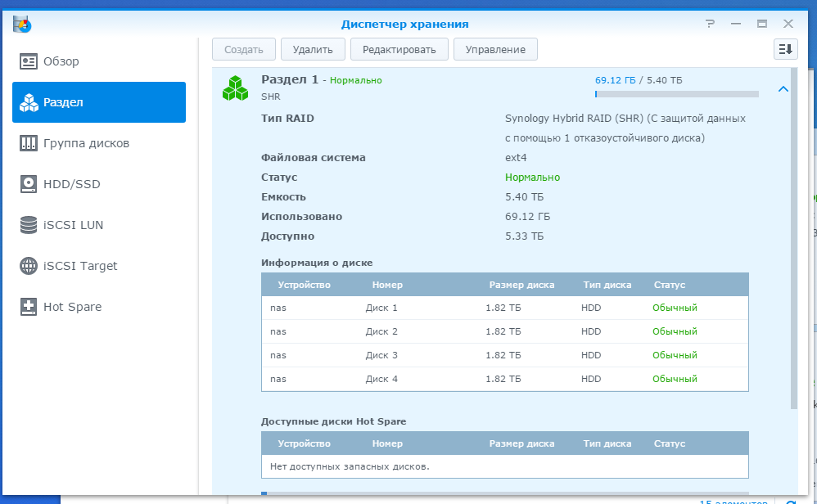Collapse the Раздел 1 details chevron

pos(783,89)
